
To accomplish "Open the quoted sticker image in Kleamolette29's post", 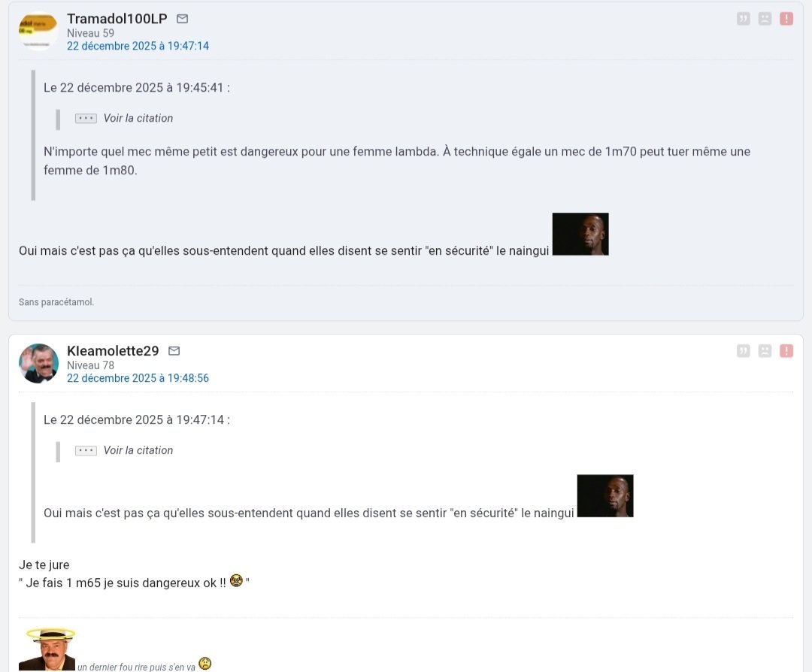I will (605, 496).
